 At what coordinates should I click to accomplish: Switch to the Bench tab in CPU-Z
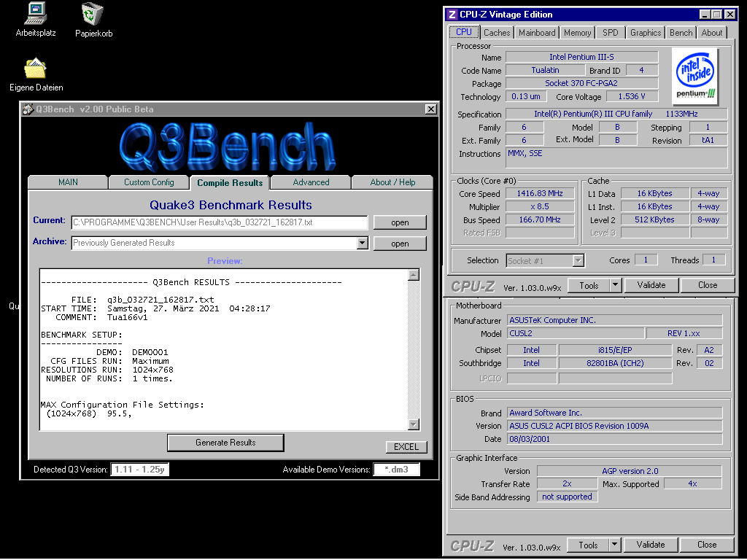(681, 33)
